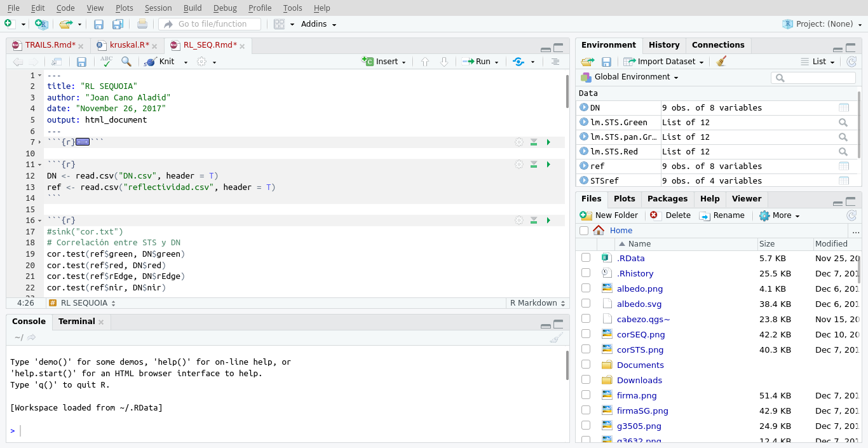Click Delete in Files pane
The image size is (868, 448).
click(670, 215)
